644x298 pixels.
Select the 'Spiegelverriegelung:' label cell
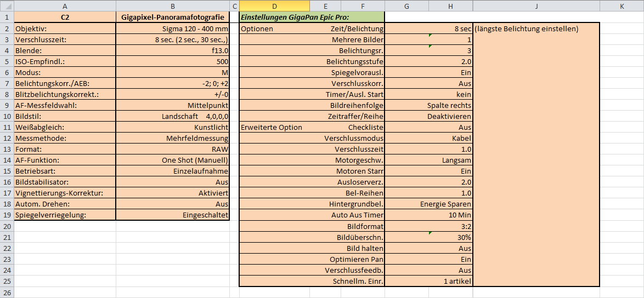tap(65, 215)
